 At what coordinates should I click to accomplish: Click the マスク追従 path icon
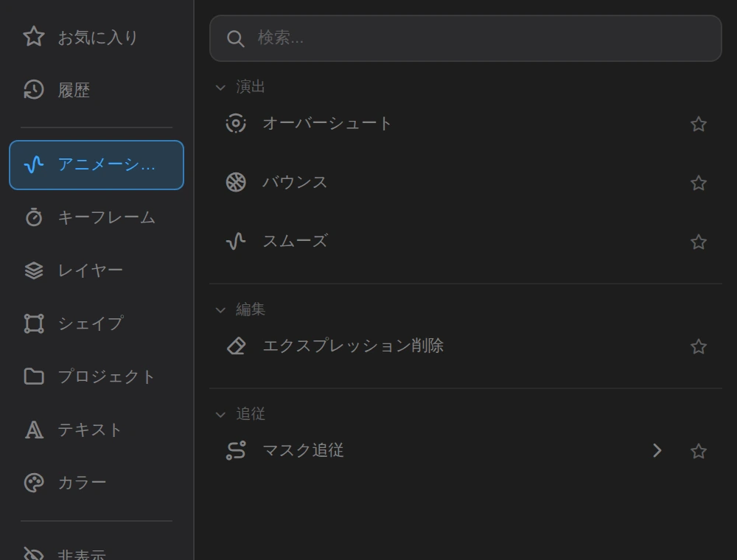(236, 450)
